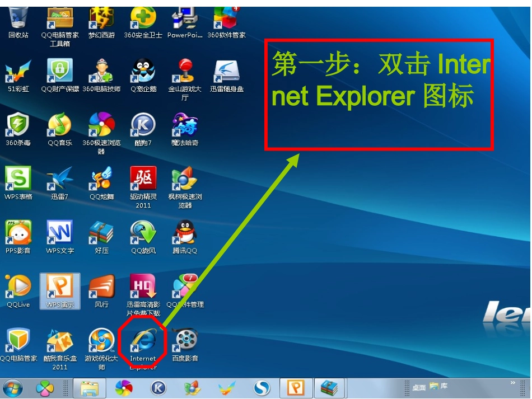The height and width of the screenshot is (399, 532).
Task: Select the 迅雷7 desktop icon
Action: tap(60, 183)
